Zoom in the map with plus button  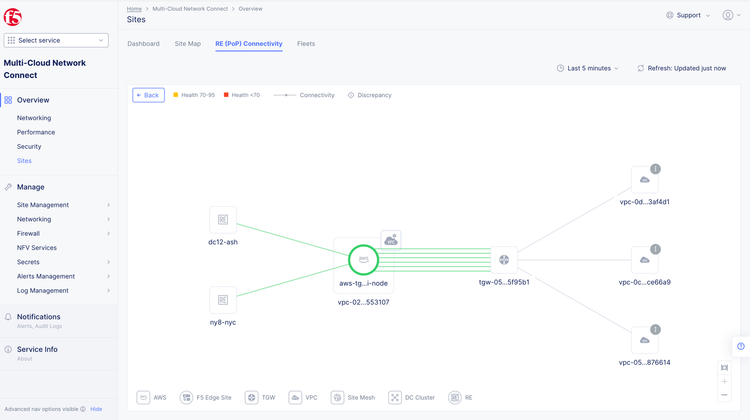(725, 381)
